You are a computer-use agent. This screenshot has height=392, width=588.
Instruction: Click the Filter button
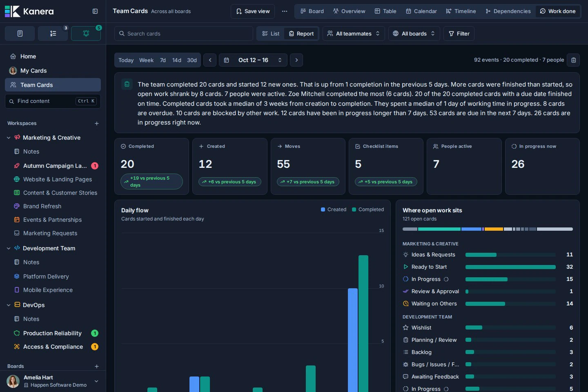tap(459, 33)
